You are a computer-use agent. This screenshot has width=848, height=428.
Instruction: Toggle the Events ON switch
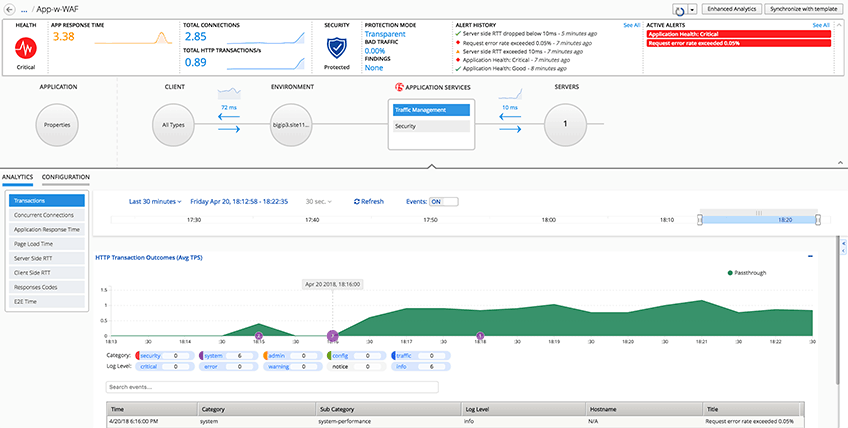(x=443, y=202)
